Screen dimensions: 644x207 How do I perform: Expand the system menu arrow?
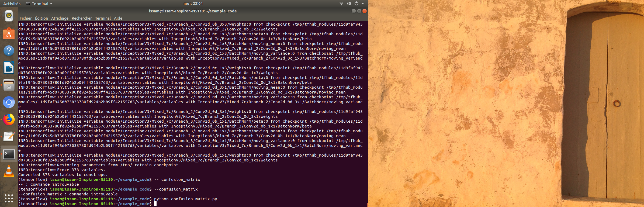(363, 4)
